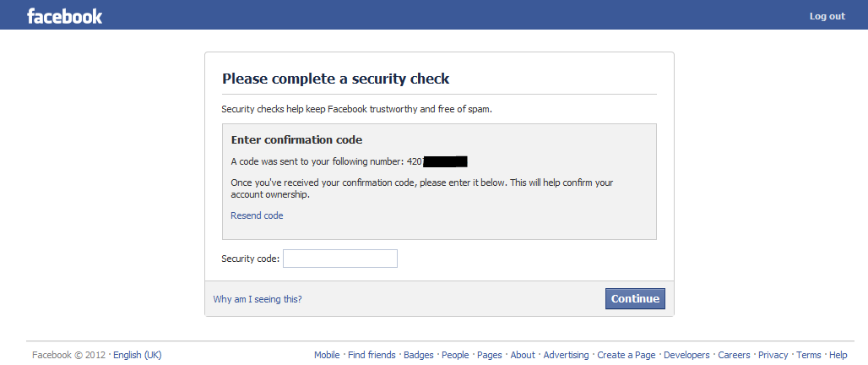This screenshot has height=365, width=868.
Task: Click Create a Page footer link
Action: click(x=627, y=355)
